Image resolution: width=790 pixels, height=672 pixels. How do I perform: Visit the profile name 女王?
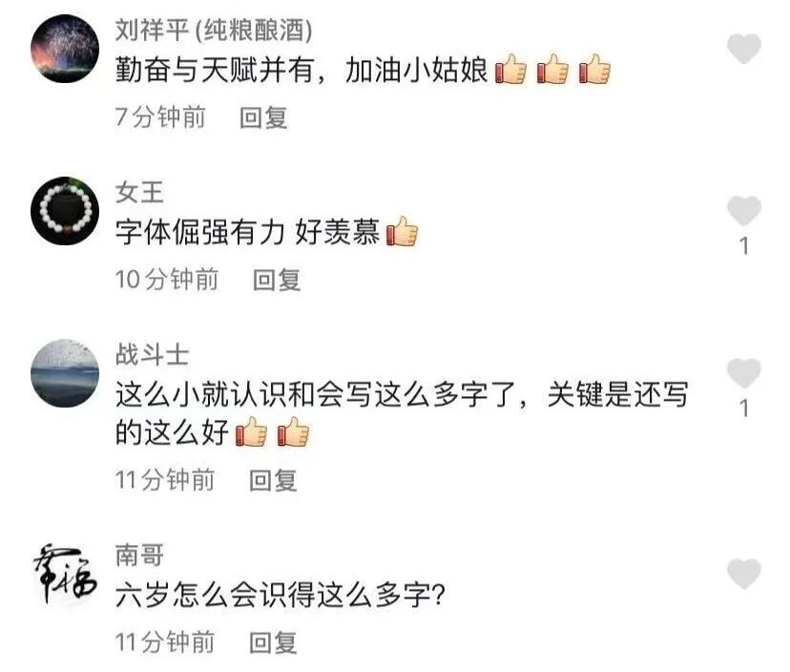(139, 193)
